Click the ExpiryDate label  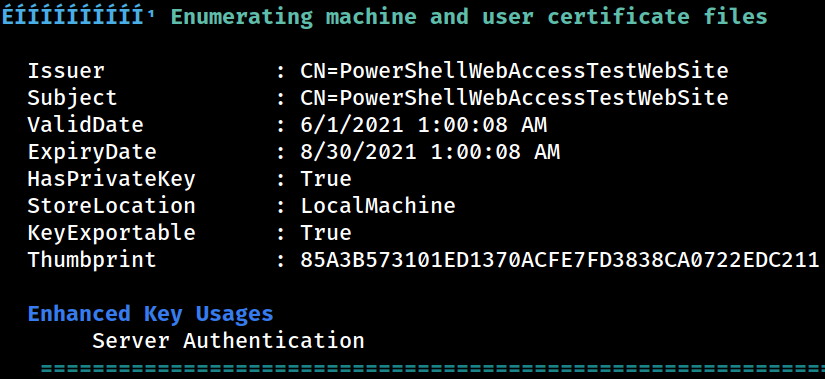(92, 153)
